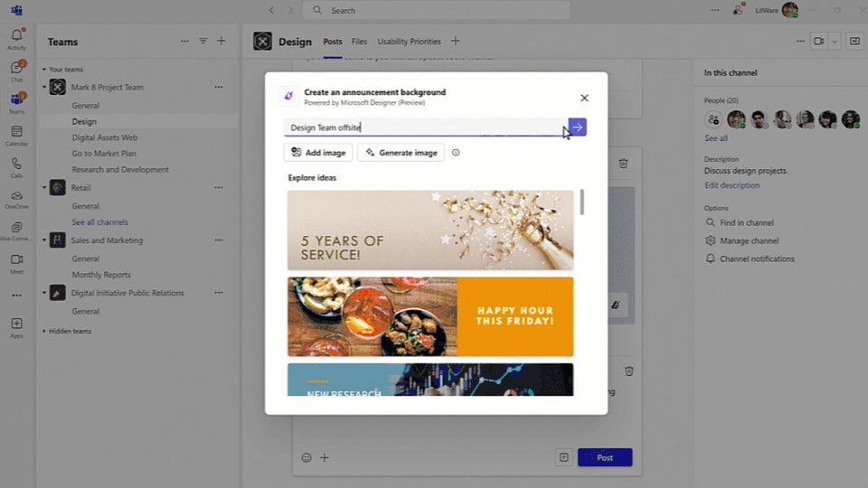
Task: Add a tab with the plus icon
Action: click(455, 41)
